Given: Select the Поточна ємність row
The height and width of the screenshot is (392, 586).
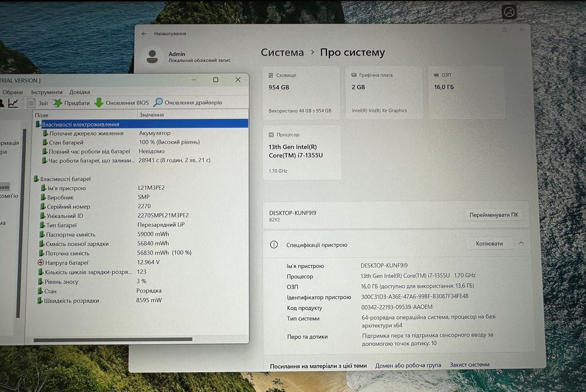Looking at the screenshot, I should pyautogui.click(x=141, y=253).
